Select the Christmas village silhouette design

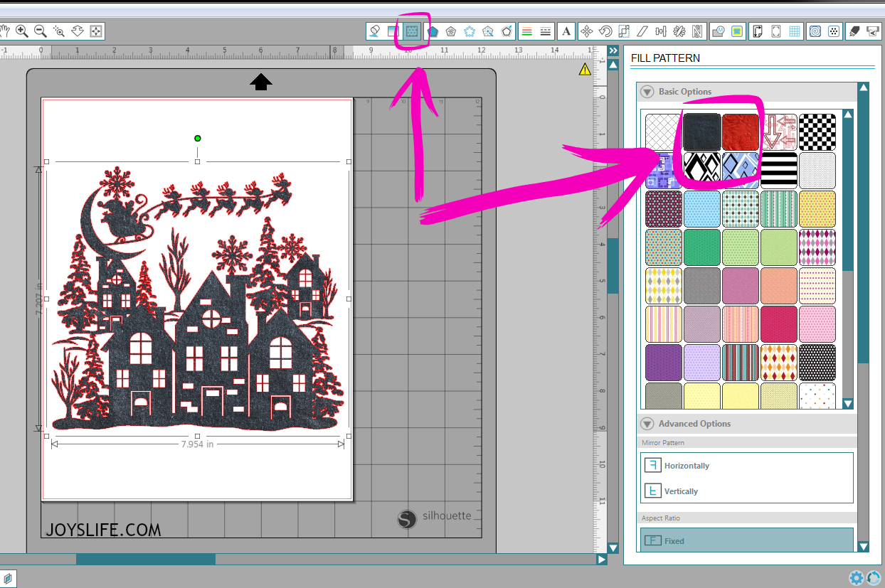tap(197, 299)
